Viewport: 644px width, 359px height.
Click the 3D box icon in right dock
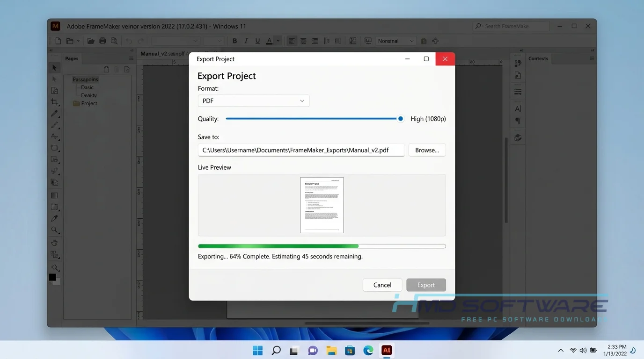click(x=518, y=137)
